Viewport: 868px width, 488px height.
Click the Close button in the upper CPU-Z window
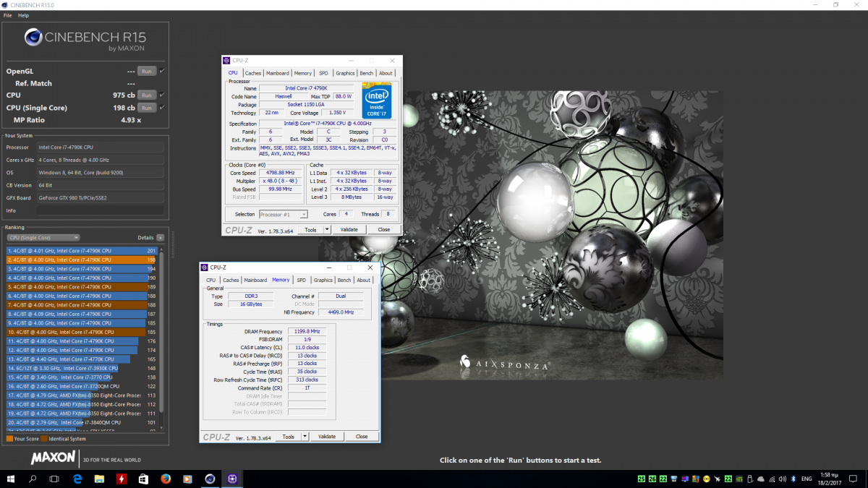384,229
